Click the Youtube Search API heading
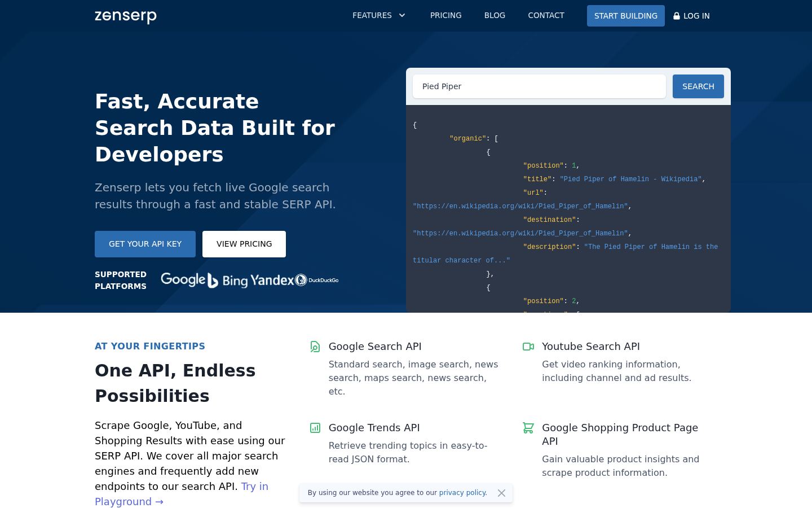 [591, 347]
